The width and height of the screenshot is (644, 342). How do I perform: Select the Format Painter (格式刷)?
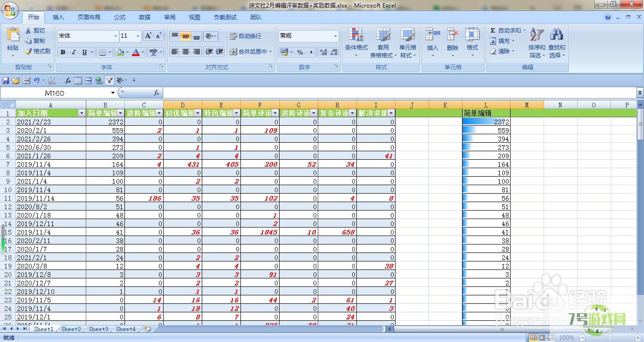tap(38, 51)
